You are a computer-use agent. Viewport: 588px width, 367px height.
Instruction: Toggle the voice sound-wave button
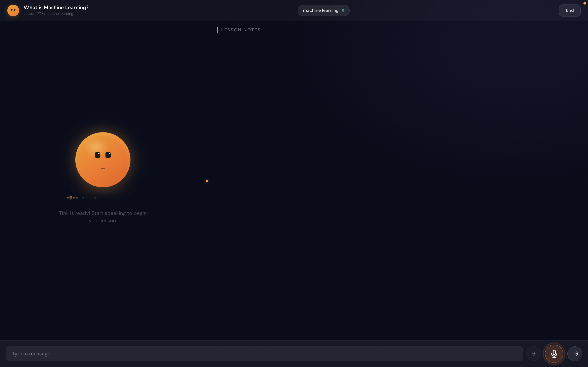pos(575,354)
